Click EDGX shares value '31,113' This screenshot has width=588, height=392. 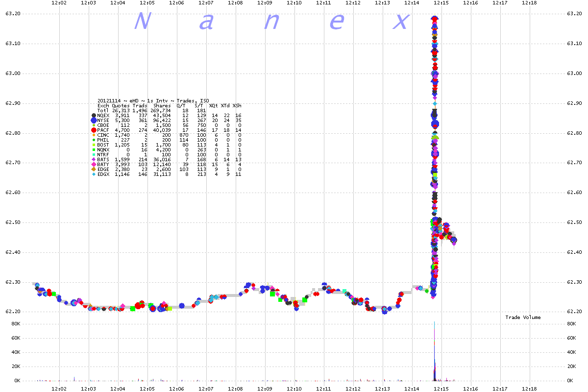click(x=162, y=174)
